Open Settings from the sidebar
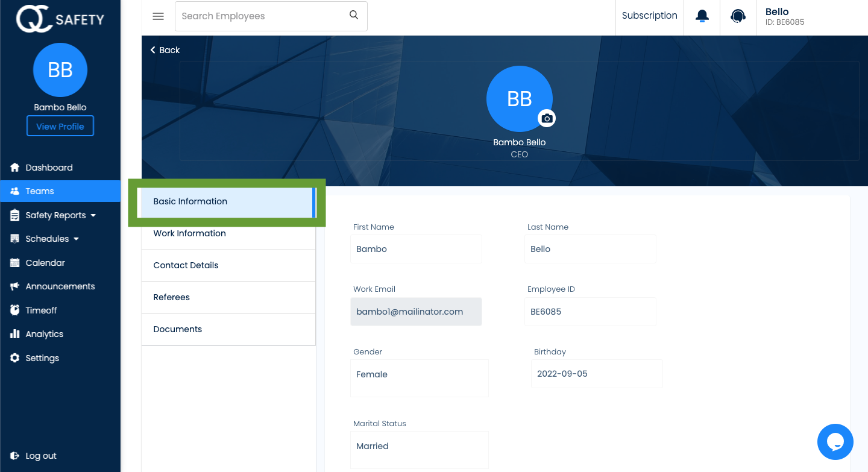 (x=42, y=357)
